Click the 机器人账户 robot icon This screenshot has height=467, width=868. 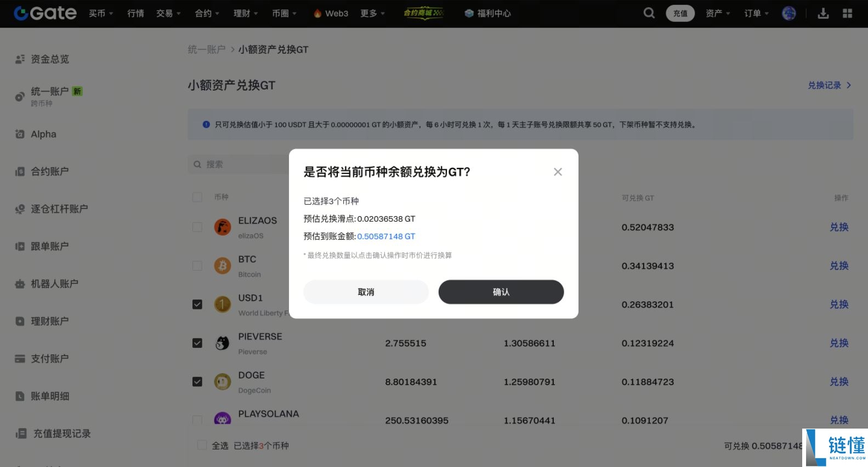click(20, 284)
